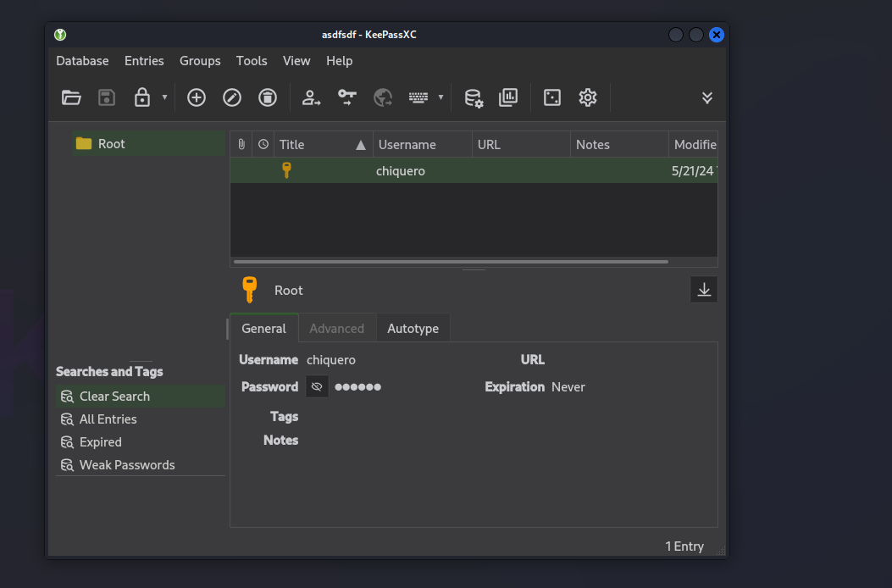Click the horizontal scrollbar of entry list
The height and width of the screenshot is (588, 892).
pos(451,262)
